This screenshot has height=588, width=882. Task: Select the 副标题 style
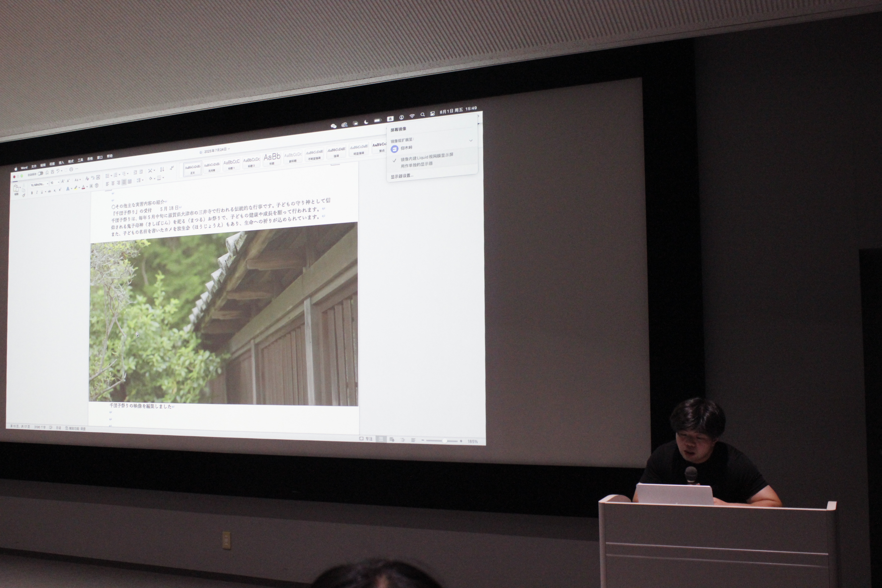(293, 157)
